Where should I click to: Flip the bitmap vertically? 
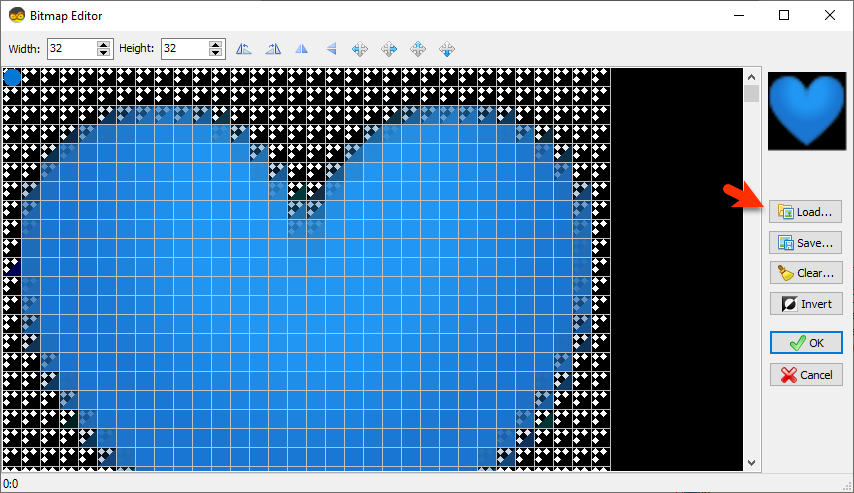pyautogui.click(x=331, y=49)
